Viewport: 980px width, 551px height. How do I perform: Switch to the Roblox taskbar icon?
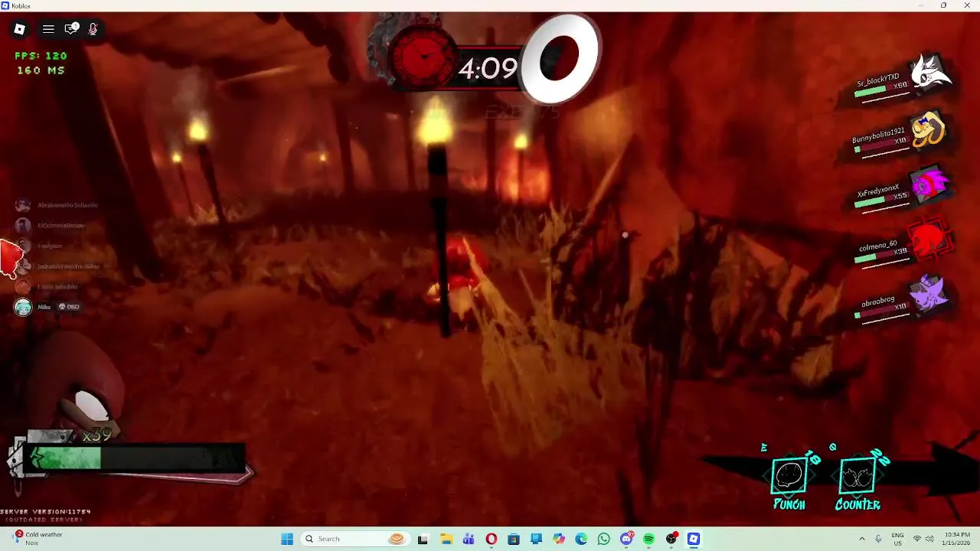click(x=694, y=539)
